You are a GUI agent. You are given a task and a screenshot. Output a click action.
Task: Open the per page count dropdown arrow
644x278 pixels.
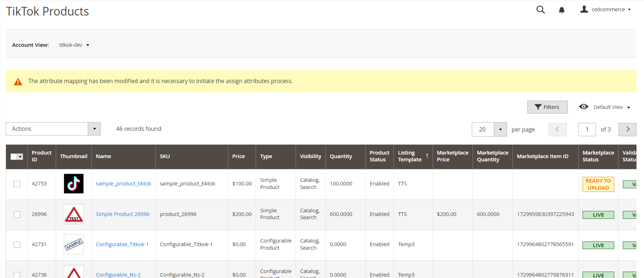point(500,129)
